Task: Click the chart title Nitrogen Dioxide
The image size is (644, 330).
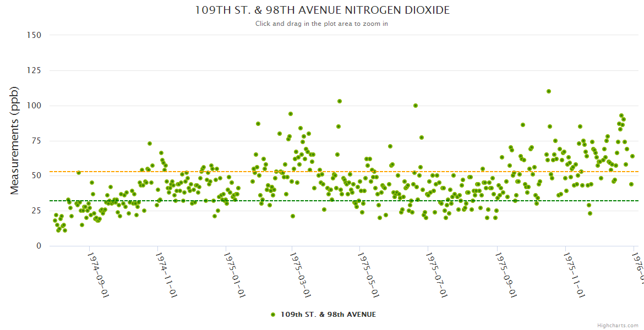Action: point(322,10)
